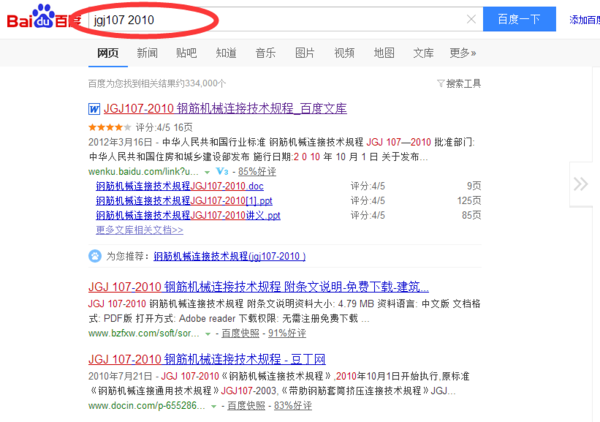600x422 pixels.
Task: Click into the search input containing jgj107 2010
Action: 285,20
